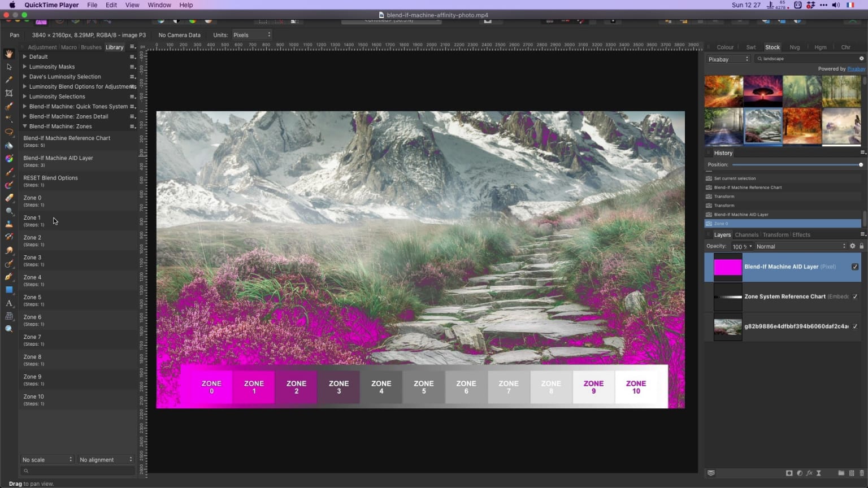The width and height of the screenshot is (868, 488).
Task: Select the Artistic Text tool
Action: click(x=9, y=304)
